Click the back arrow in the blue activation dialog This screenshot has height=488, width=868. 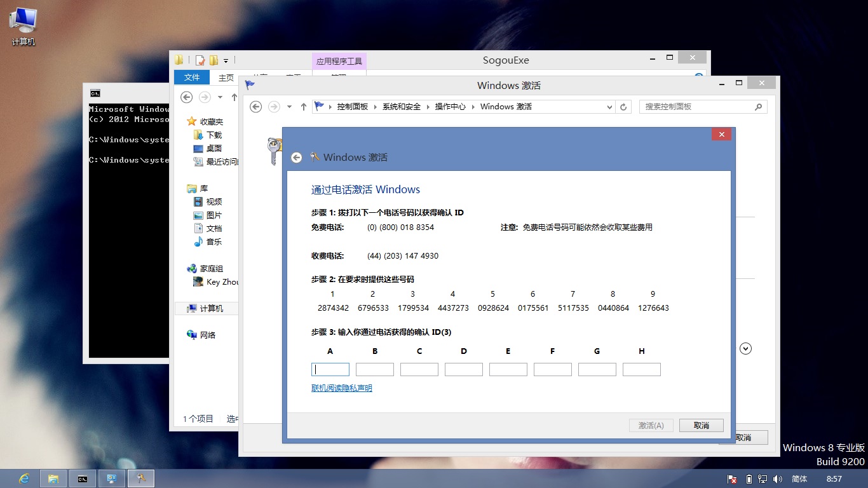coord(296,158)
